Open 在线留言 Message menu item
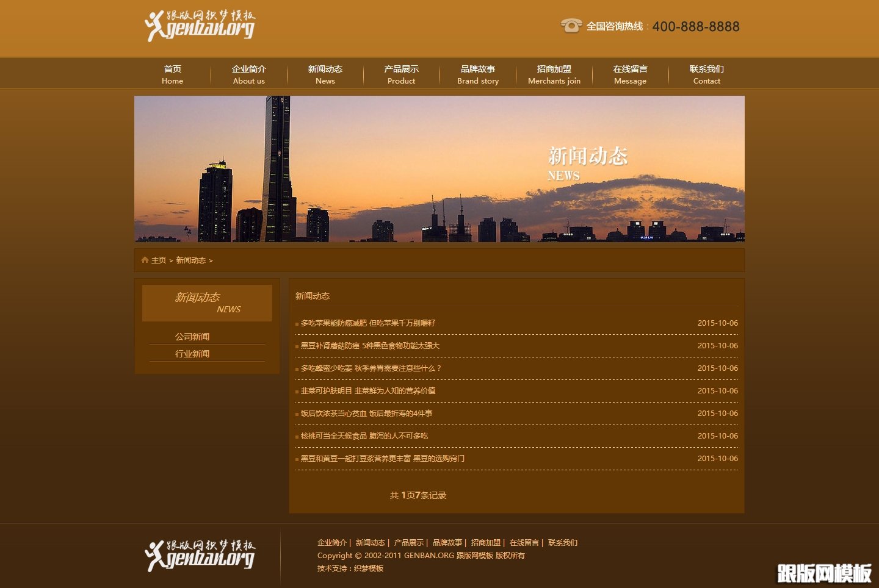Viewport: 879px width, 588px height. click(x=631, y=74)
